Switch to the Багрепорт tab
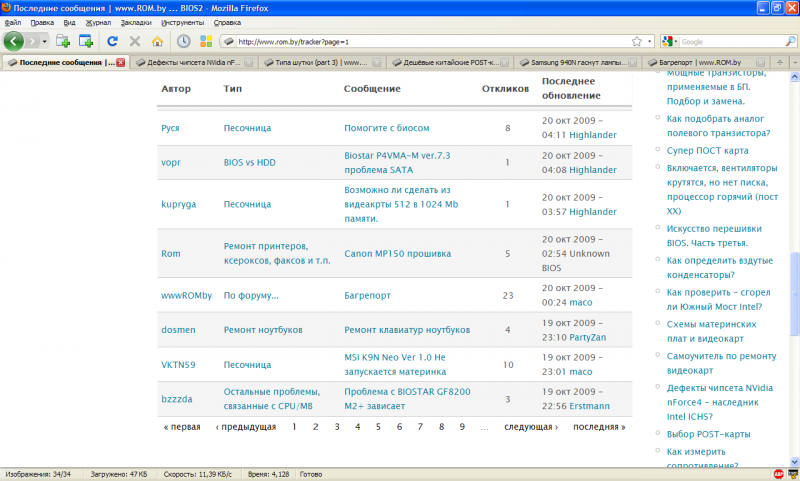This screenshot has width=800, height=481. pyautogui.click(x=705, y=62)
